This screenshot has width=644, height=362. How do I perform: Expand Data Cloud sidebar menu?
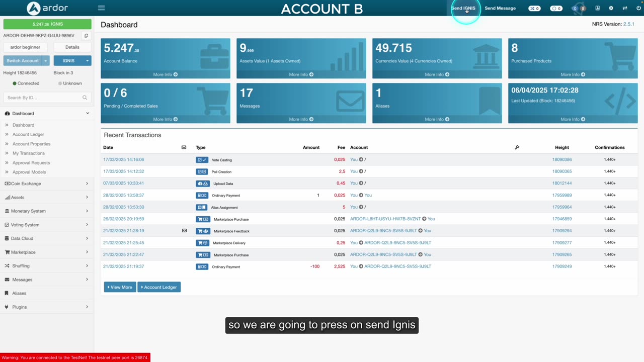tap(47, 238)
